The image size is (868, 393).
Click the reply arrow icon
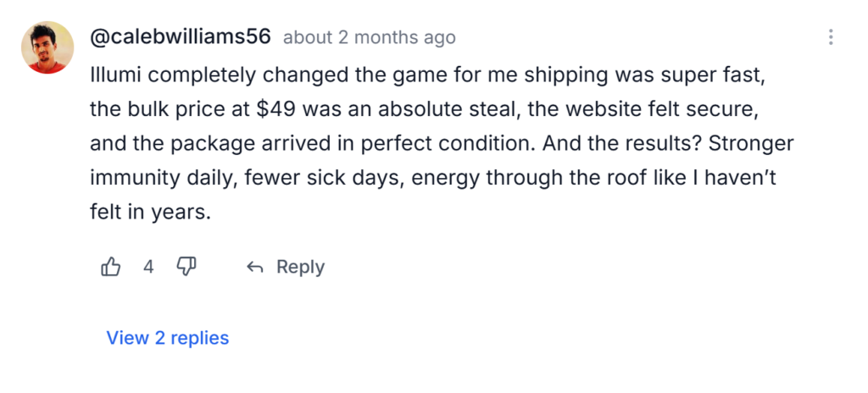pyautogui.click(x=254, y=268)
